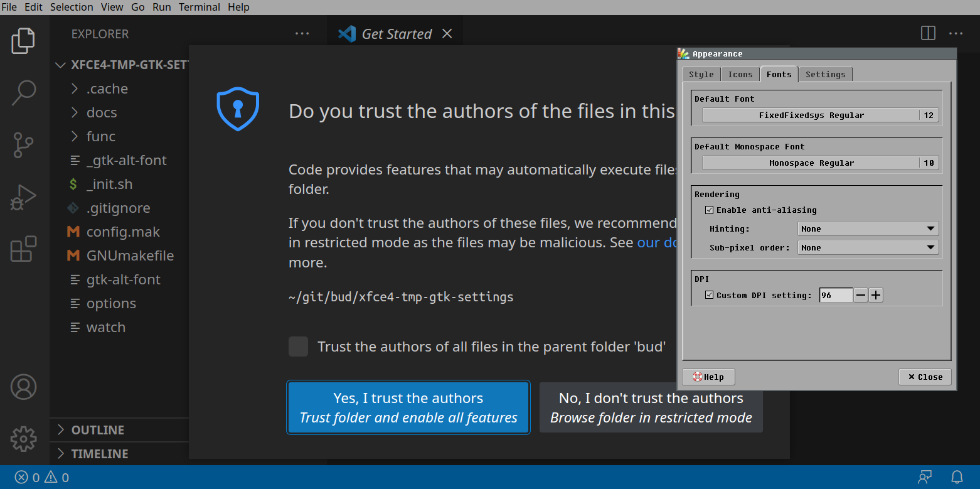Open the Extensions view icon

pyautogui.click(x=23, y=249)
